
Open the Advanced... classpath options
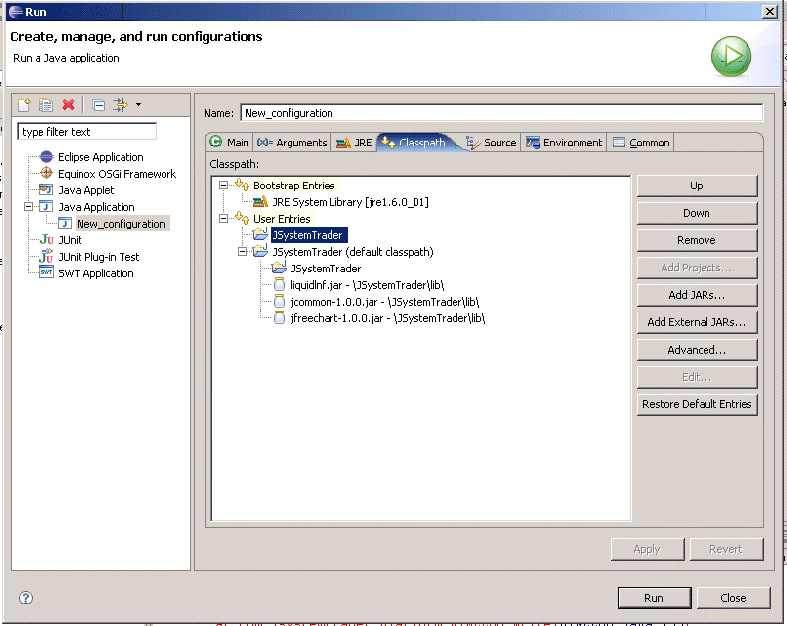[x=697, y=350]
